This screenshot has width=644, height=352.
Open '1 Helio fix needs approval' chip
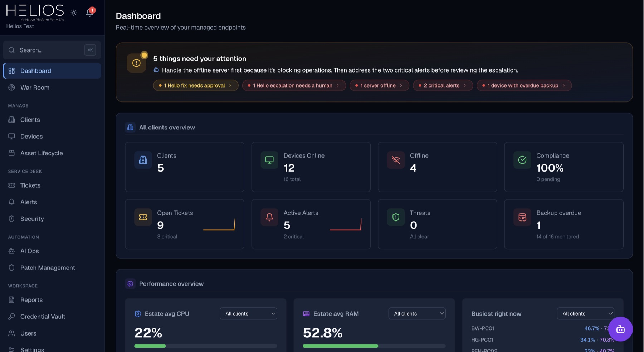(196, 86)
